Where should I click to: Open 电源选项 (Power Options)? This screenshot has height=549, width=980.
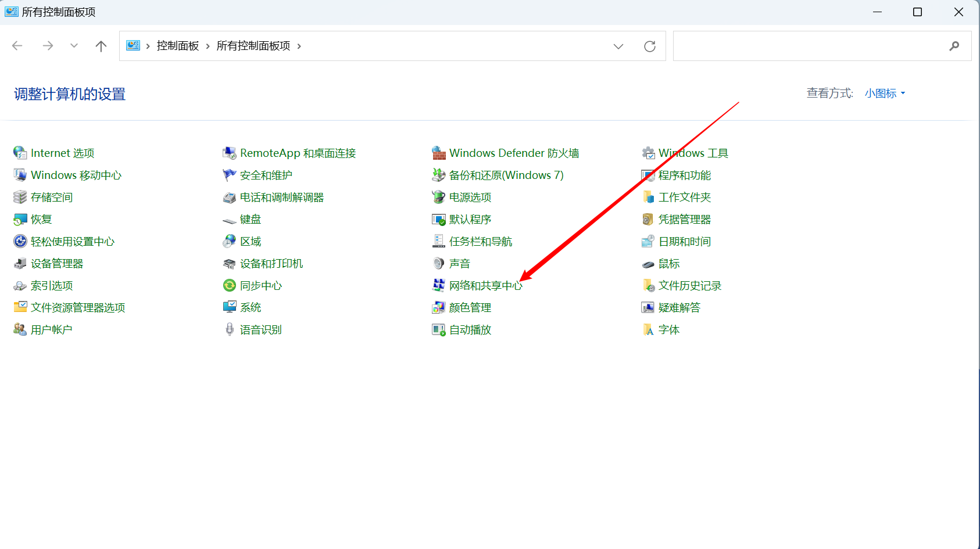tap(470, 197)
